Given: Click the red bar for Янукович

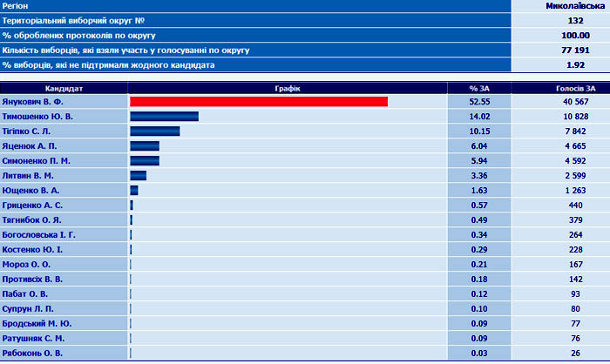Looking at the screenshot, I should (258, 102).
